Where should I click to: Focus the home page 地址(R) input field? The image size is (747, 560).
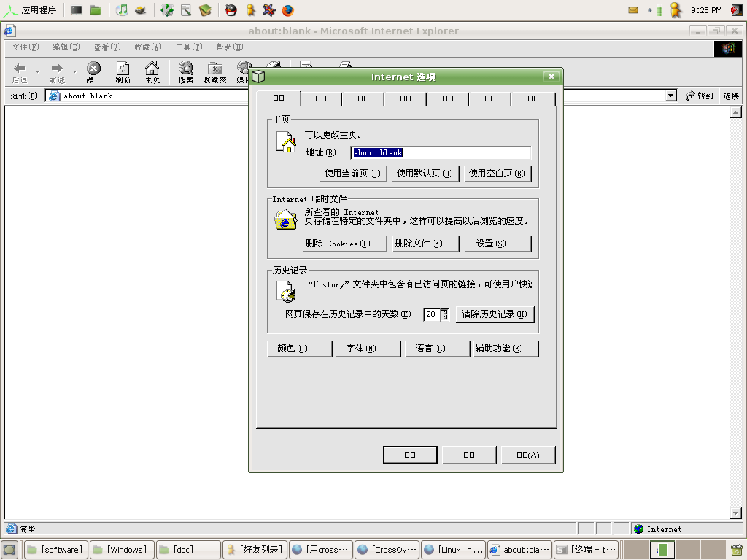441,152
